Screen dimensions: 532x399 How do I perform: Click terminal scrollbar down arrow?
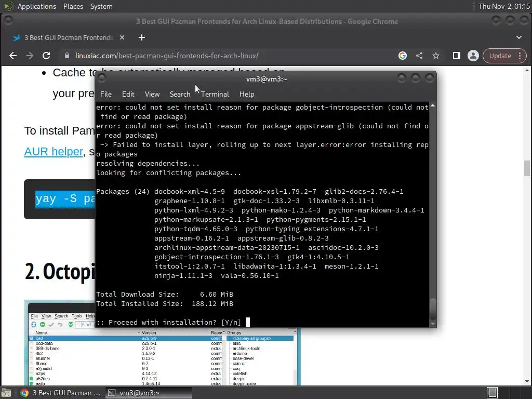(x=433, y=324)
